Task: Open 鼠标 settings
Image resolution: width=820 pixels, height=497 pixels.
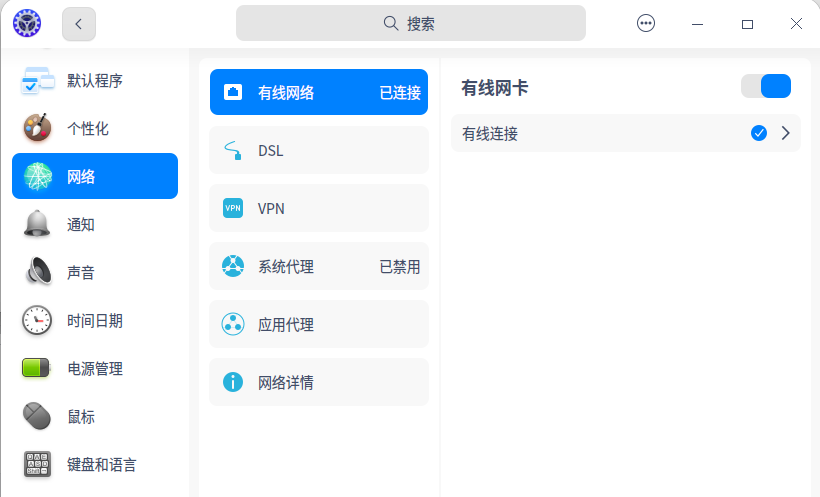Action: [x=95, y=416]
